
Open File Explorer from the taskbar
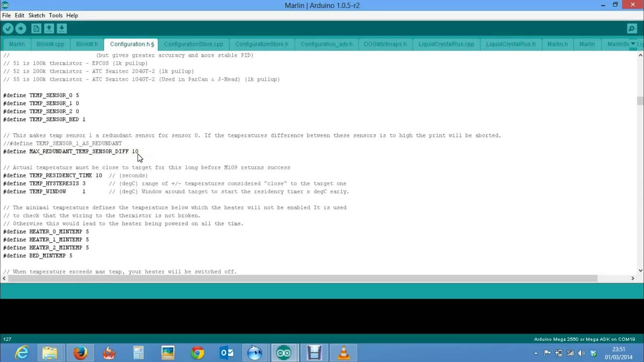tap(50, 353)
